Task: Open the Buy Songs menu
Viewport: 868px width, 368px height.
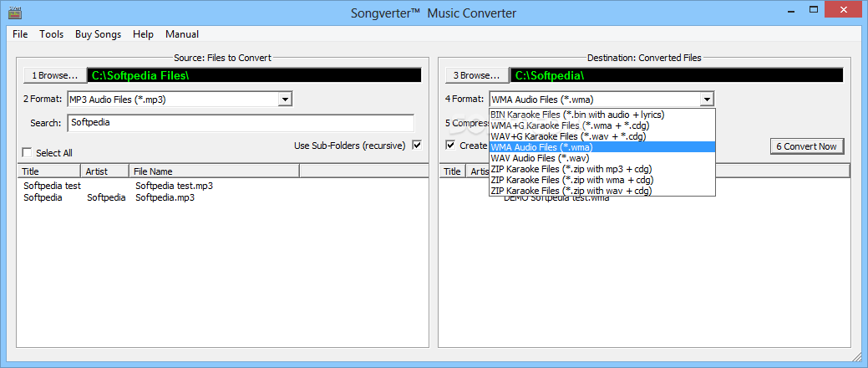Action: pos(98,34)
